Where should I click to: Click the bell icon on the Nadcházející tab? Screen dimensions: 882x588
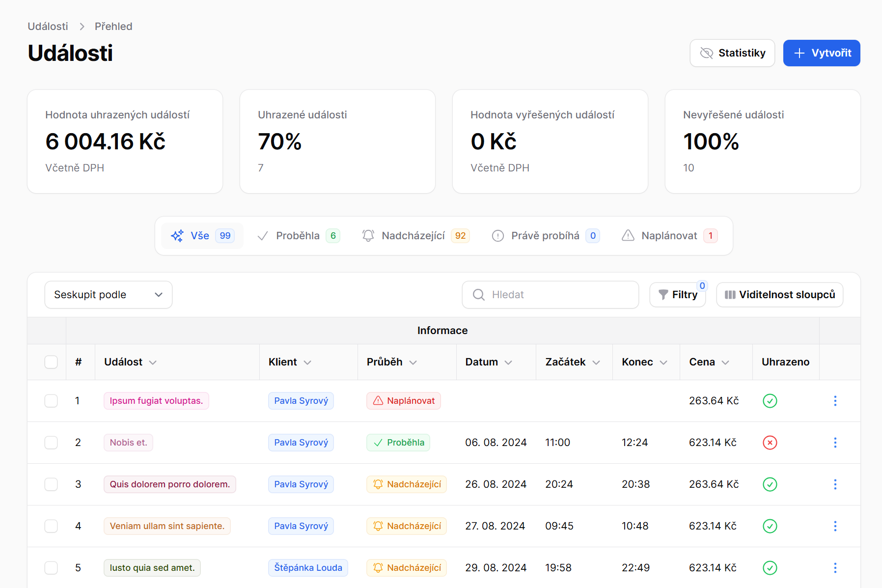368,236
